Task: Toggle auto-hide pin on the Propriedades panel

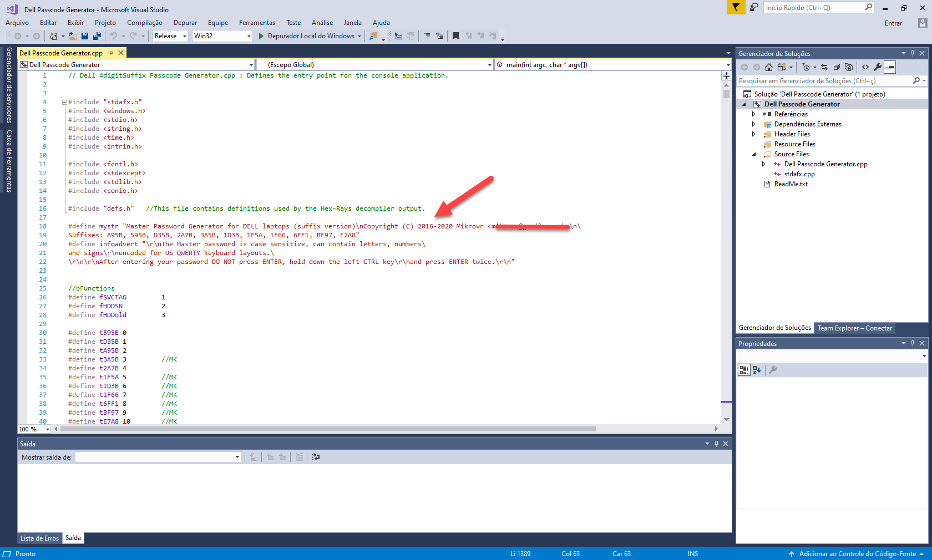Action: coord(913,343)
